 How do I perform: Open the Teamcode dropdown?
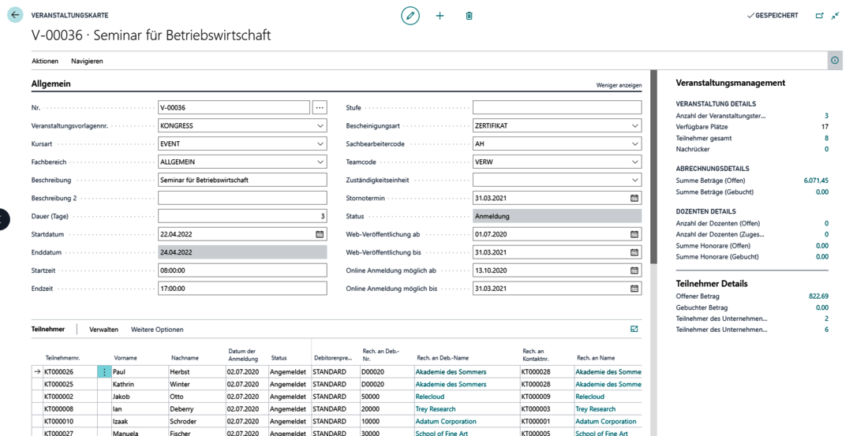point(634,162)
